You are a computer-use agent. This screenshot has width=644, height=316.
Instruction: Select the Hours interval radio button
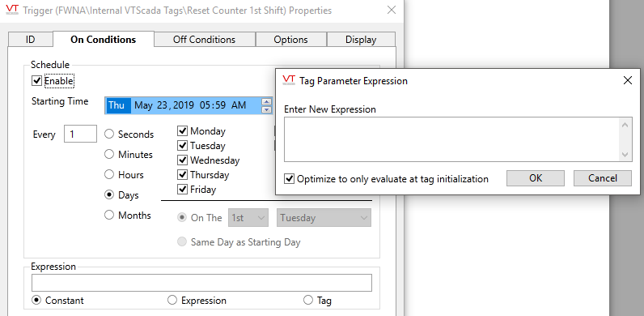[109, 174]
